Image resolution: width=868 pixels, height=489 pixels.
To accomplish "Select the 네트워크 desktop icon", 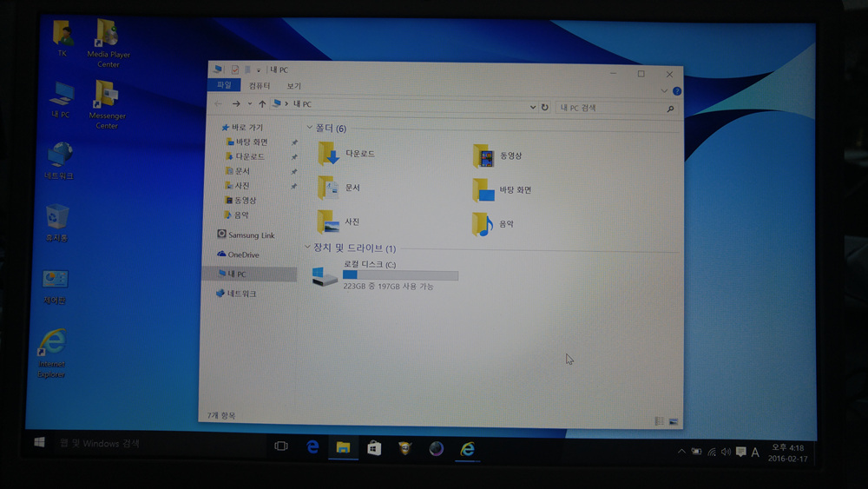I will point(59,161).
